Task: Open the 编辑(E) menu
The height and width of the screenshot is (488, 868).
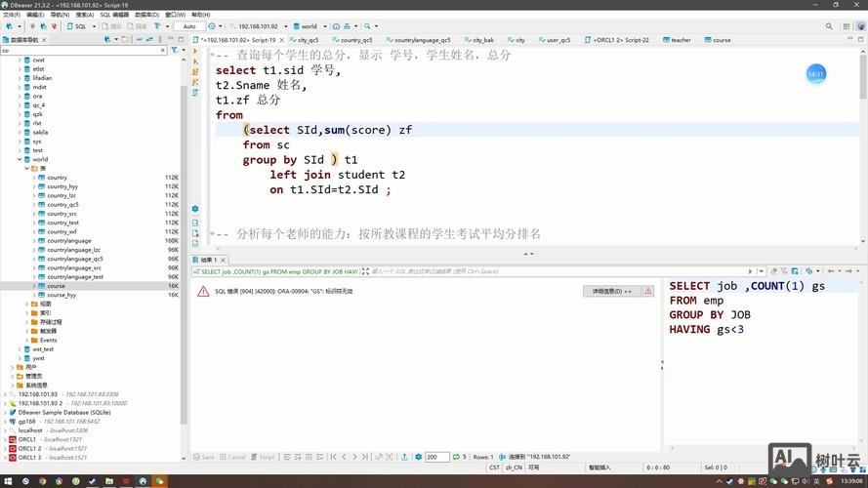Action: pos(35,15)
